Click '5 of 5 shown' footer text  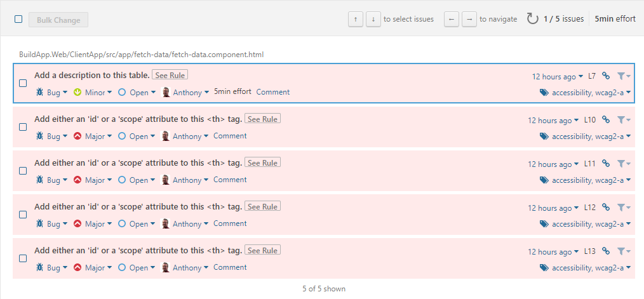324,289
